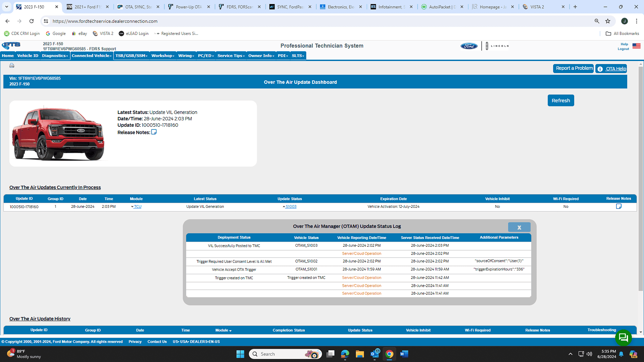Close the OTAM Update Status Log
The width and height of the screenshot is (644, 362).
click(x=519, y=227)
